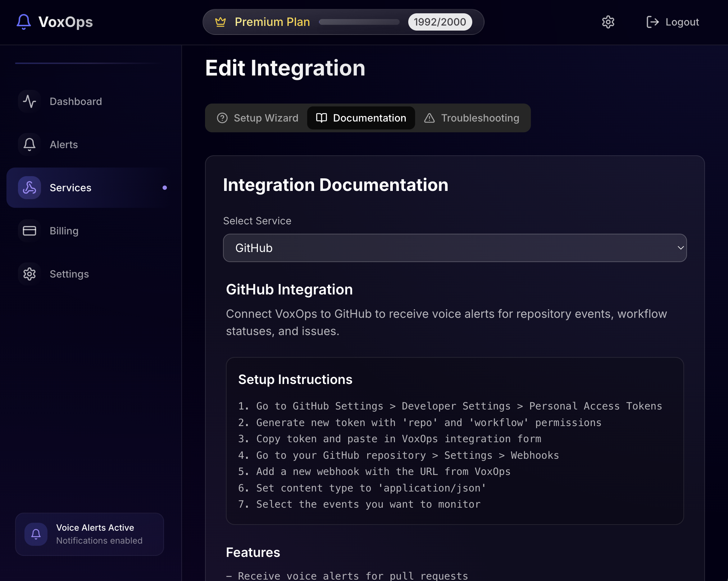The height and width of the screenshot is (581, 728).
Task: Click the Premium Plan crown icon
Action: 220,22
